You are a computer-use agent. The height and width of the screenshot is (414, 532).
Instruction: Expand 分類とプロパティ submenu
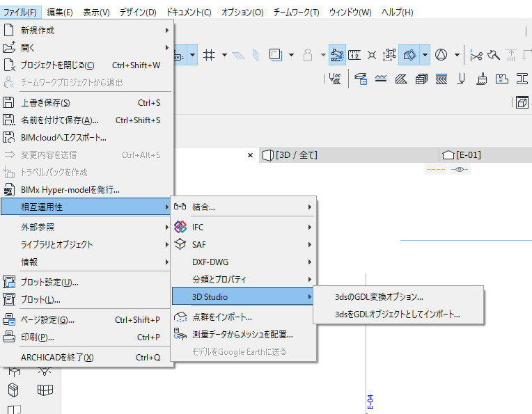243,279
